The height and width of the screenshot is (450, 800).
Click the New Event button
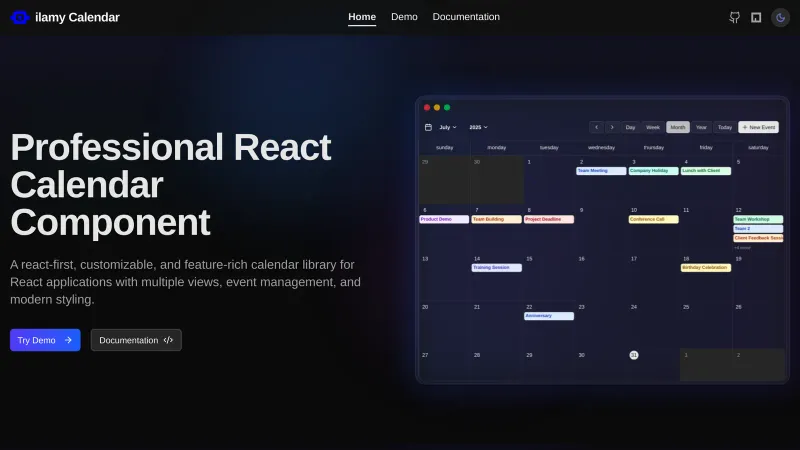(x=758, y=127)
